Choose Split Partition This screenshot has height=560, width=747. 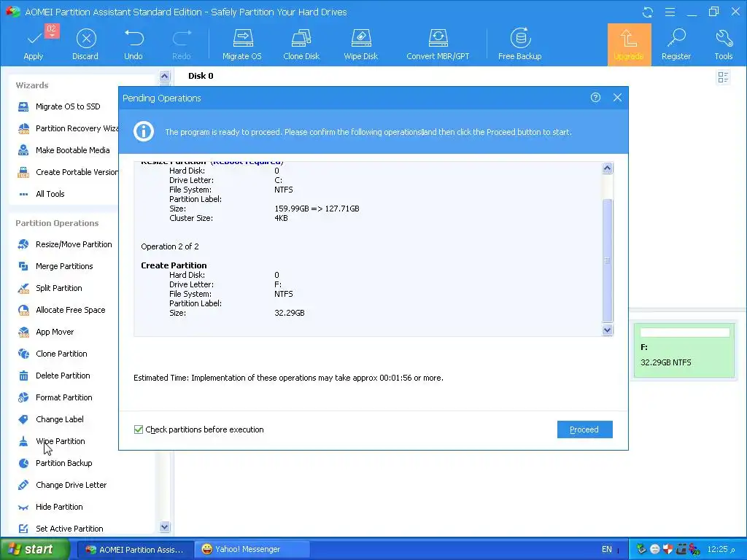[x=50, y=288]
